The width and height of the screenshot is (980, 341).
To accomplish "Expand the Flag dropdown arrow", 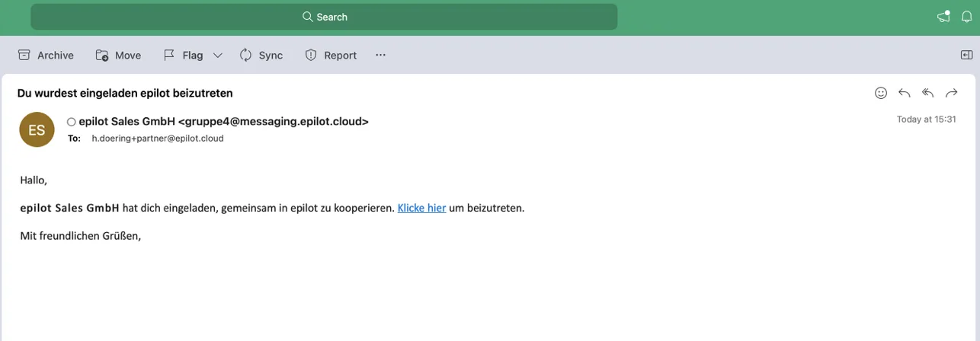I will click(218, 55).
